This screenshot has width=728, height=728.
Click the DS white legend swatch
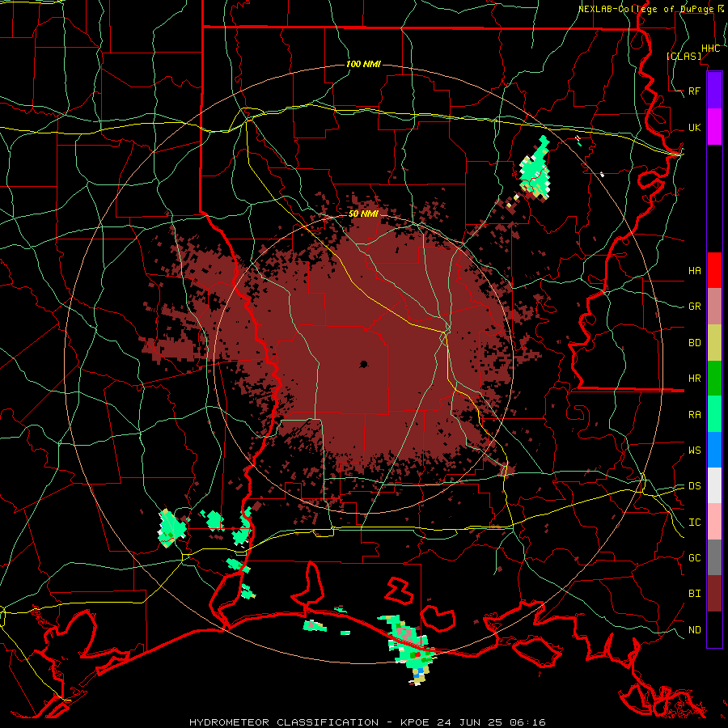714,485
